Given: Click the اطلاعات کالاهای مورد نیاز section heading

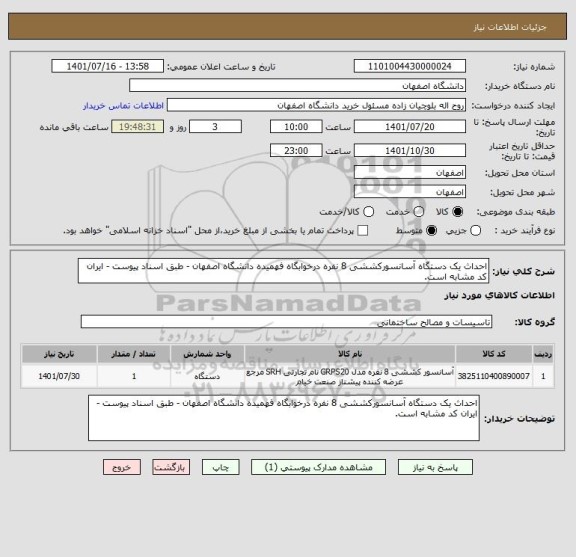Looking at the screenshot, I should coord(499,296).
